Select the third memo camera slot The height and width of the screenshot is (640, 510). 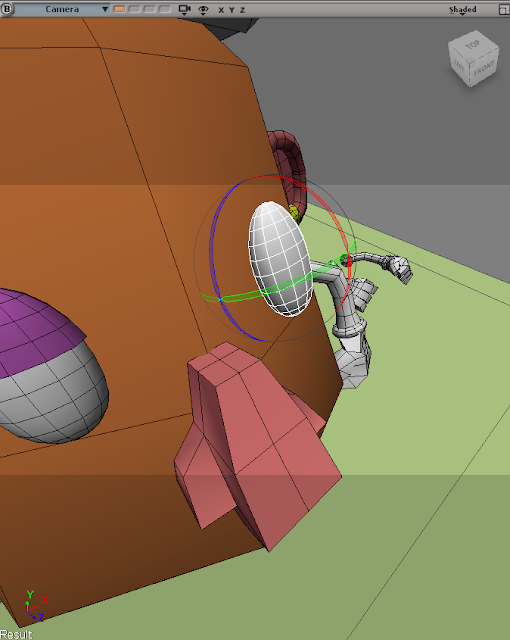150,9
